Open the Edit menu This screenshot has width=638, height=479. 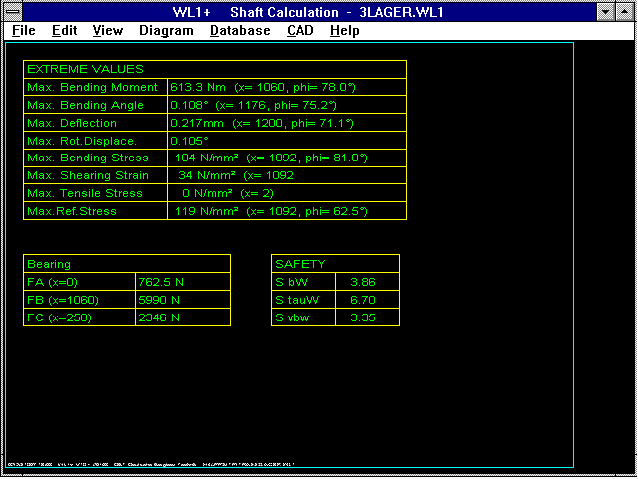click(x=65, y=30)
